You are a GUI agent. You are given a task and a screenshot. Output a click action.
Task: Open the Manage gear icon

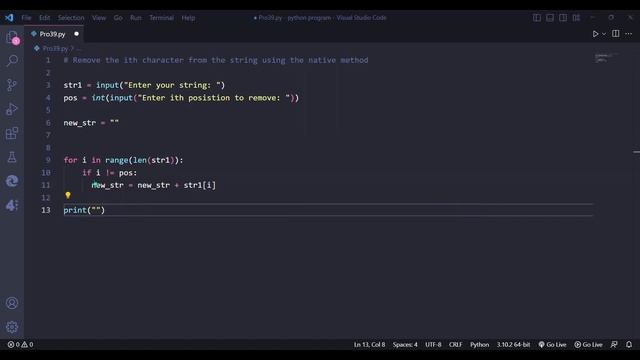pos(12,327)
